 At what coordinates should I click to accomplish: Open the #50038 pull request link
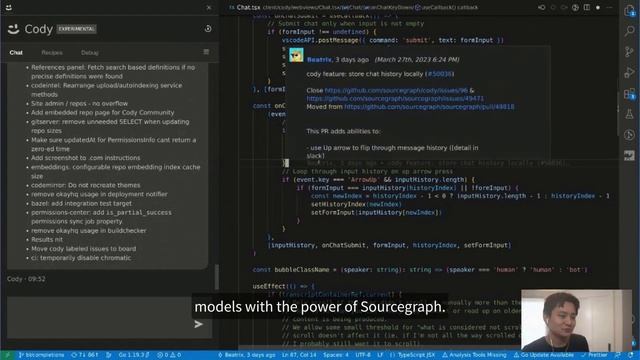[440, 74]
